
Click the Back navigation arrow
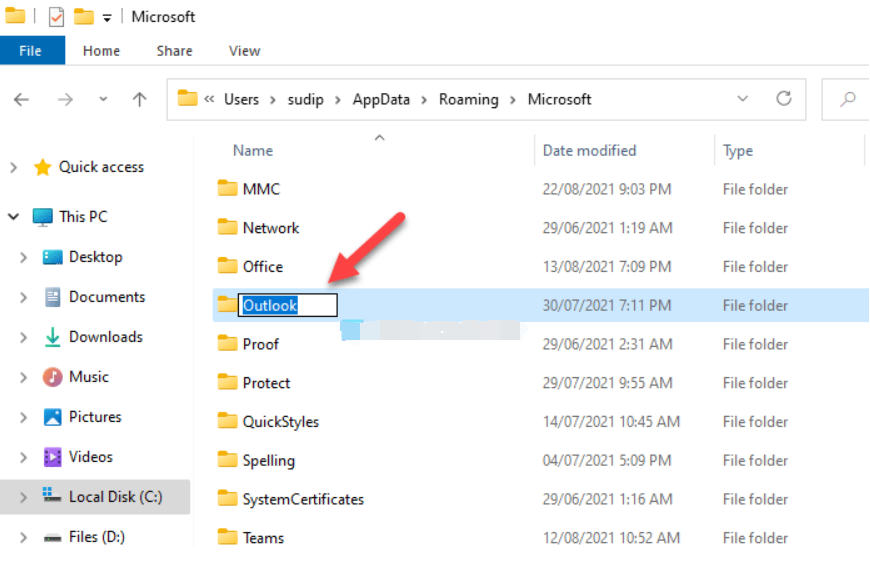coord(21,100)
